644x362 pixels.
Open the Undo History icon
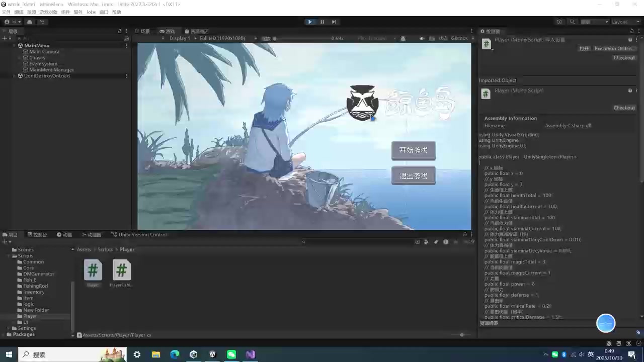(x=559, y=22)
